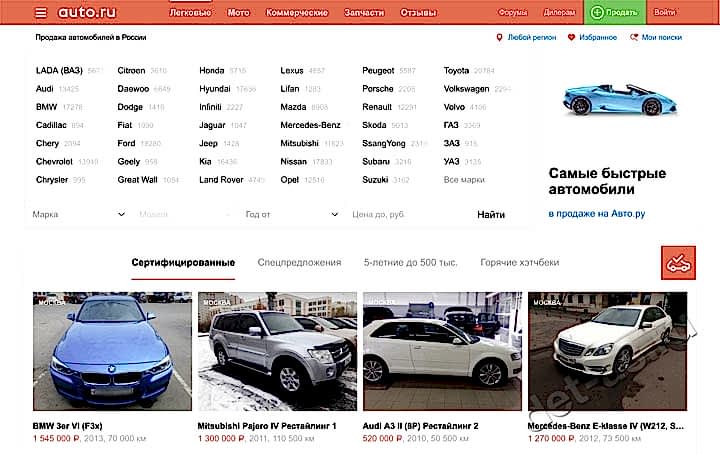This screenshot has height=455, width=720.
Task: Select the Mercedes-Benz brand link
Action: pyautogui.click(x=310, y=125)
